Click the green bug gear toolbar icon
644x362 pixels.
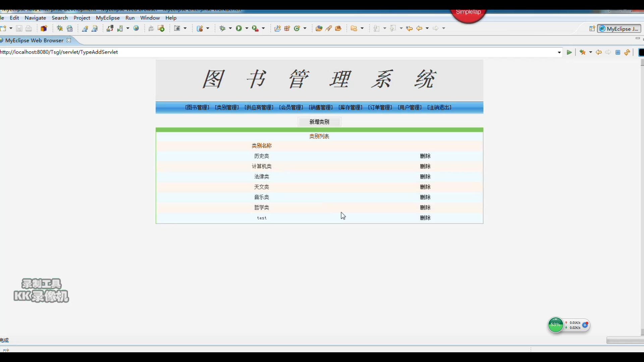[60, 28]
